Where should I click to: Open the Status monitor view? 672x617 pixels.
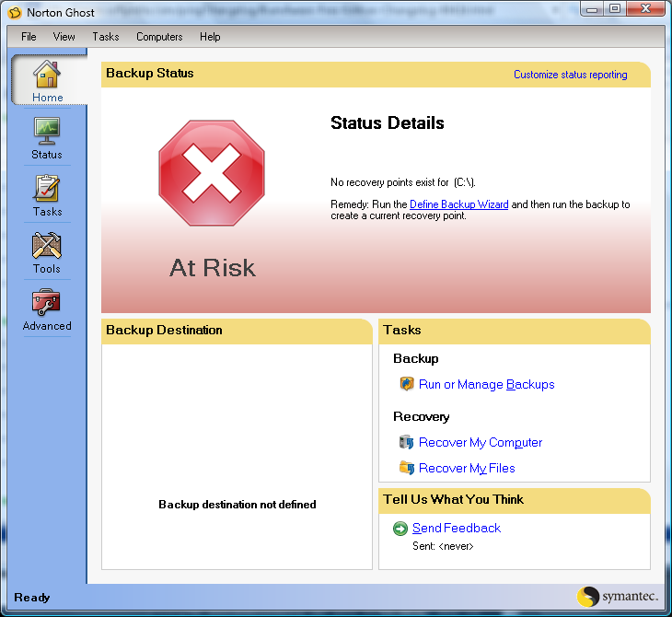pyautogui.click(x=47, y=138)
